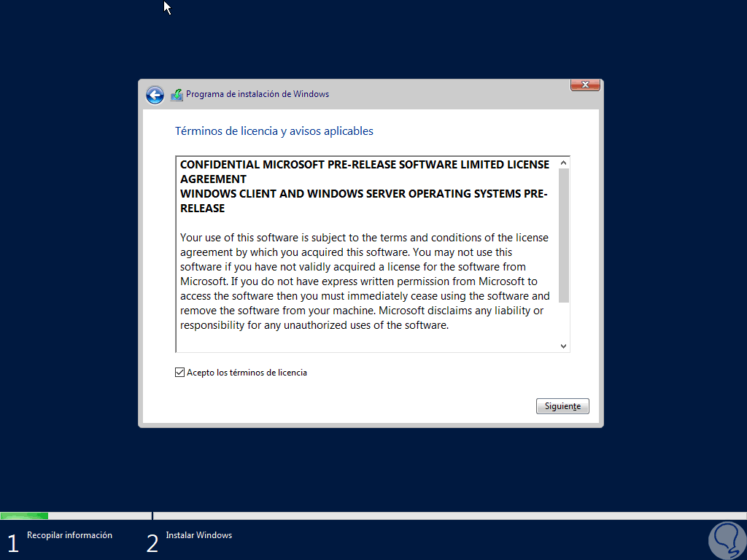Click the scrollbar track below the thumb
Screen dimensions: 747x560
click(x=564, y=322)
